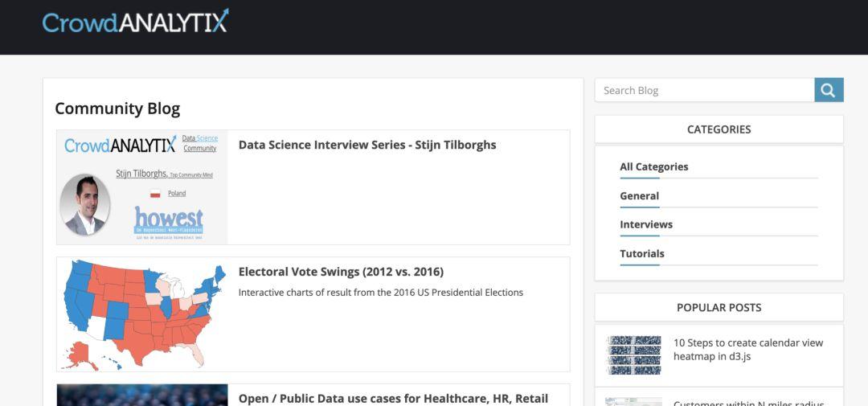This screenshot has height=406, width=868.
Task: Click the US electoral map thumbnail
Action: coord(142,314)
